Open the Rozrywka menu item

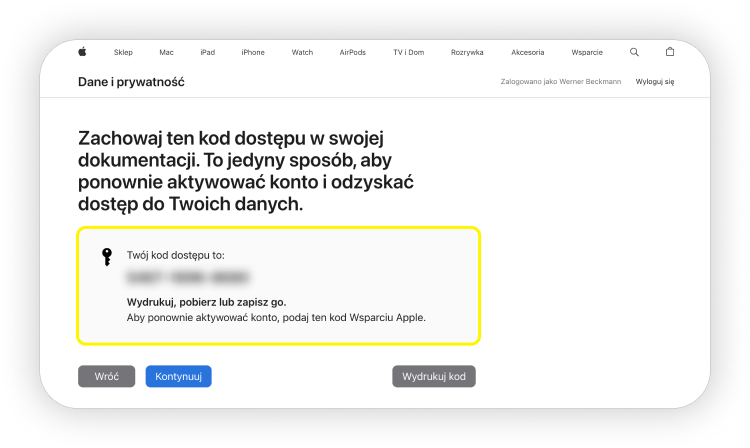pos(467,52)
